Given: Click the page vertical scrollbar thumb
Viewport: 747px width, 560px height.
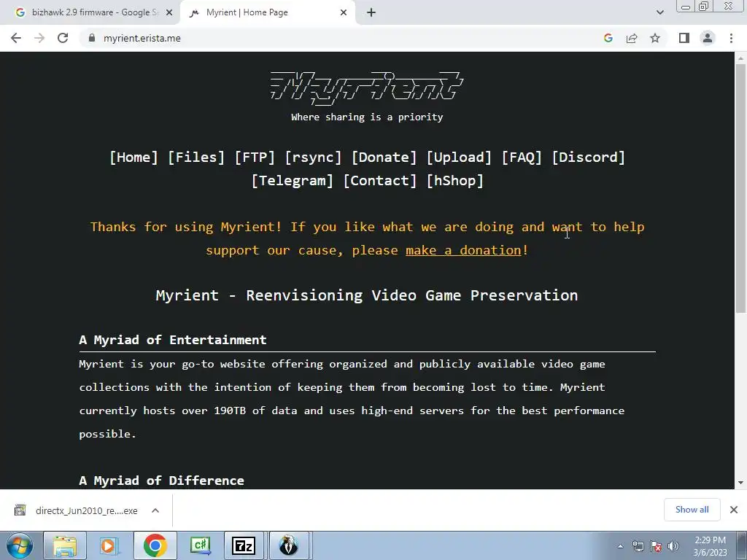Looking at the screenshot, I should [x=740, y=188].
